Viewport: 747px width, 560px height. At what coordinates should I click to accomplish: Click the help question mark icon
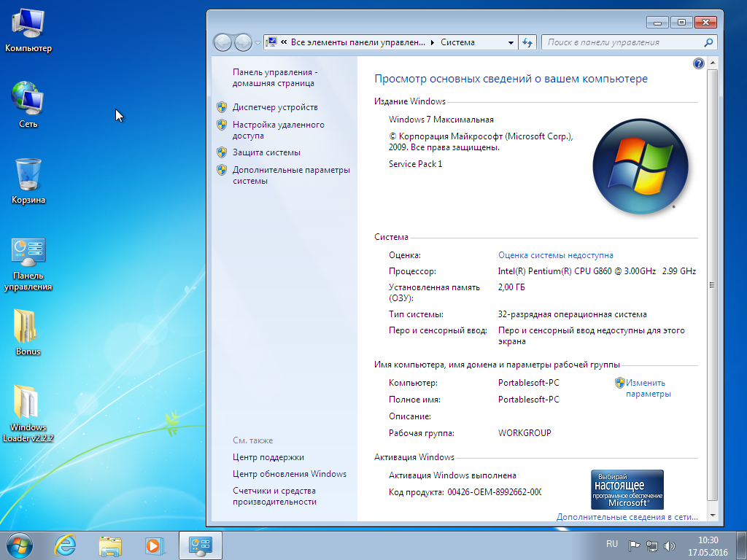pos(698,63)
